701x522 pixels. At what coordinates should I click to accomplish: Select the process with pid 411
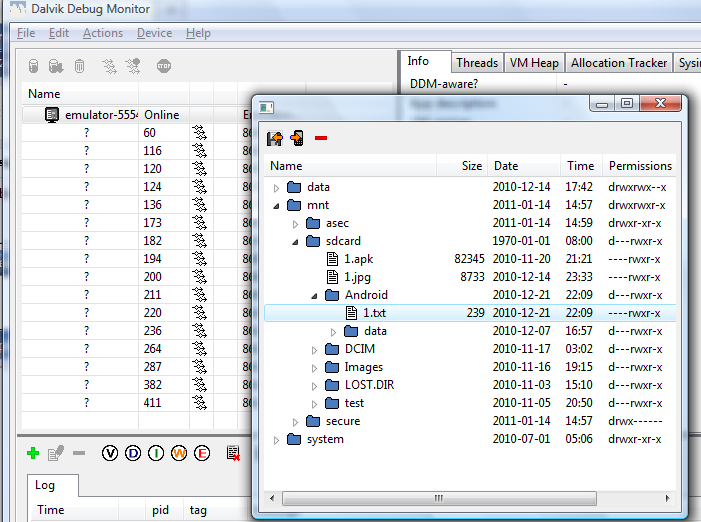pos(136,403)
